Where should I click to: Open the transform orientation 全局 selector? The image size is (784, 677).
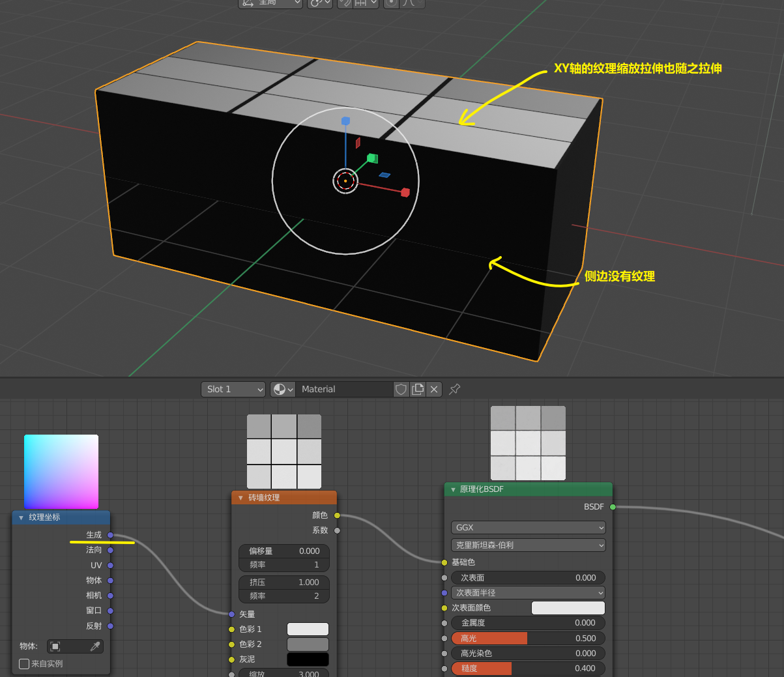(270, 4)
